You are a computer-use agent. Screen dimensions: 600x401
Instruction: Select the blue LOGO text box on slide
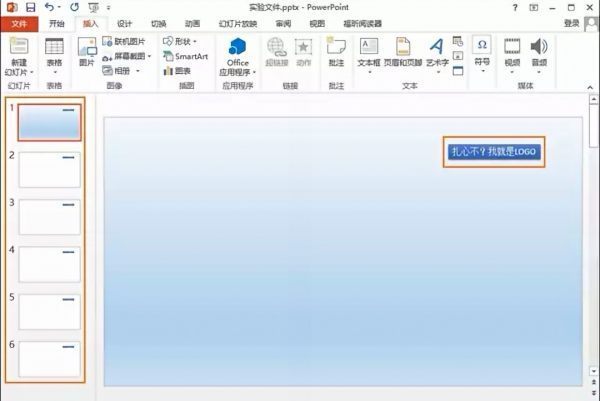click(x=494, y=152)
